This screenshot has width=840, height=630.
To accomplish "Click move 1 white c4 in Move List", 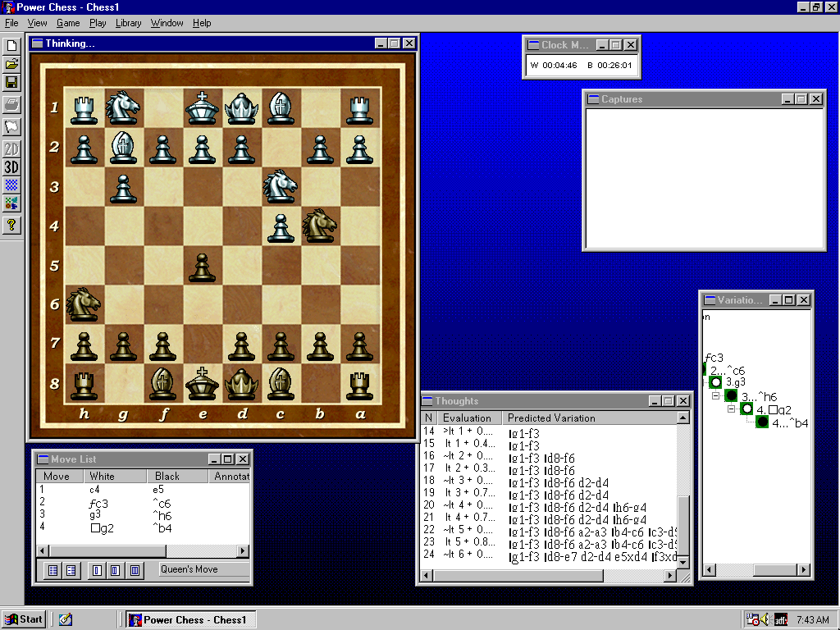I will pos(95,490).
